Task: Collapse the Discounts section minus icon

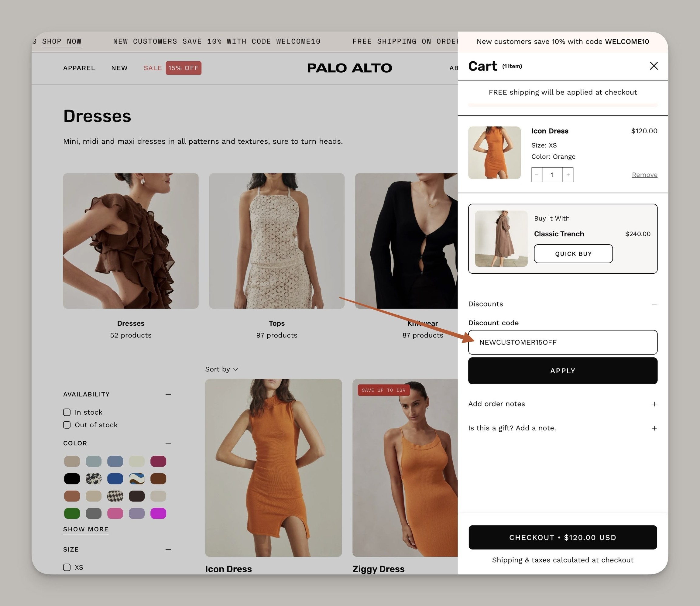Action: [x=654, y=304]
